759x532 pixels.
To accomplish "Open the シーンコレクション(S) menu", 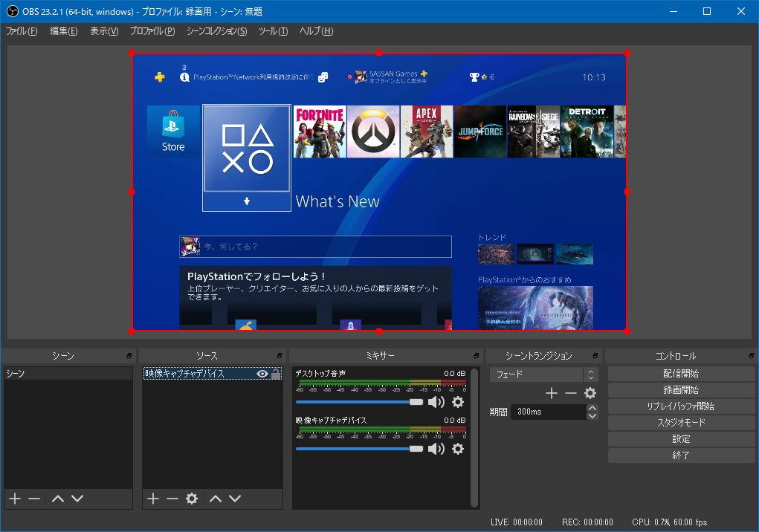I will (x=216, y=31).
